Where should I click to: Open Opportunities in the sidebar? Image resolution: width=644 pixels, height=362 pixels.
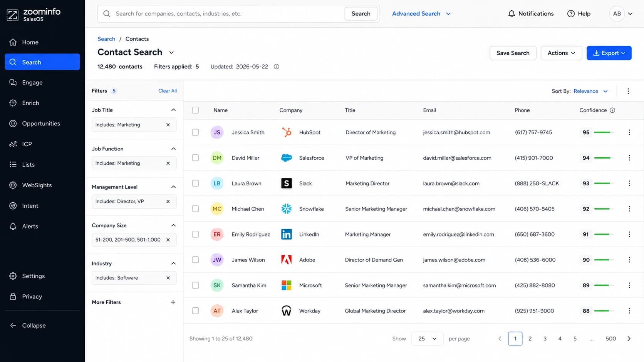42,123
